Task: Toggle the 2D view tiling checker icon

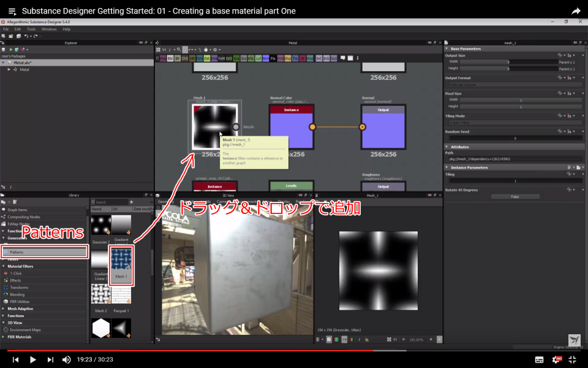Action: click(329, 339)
